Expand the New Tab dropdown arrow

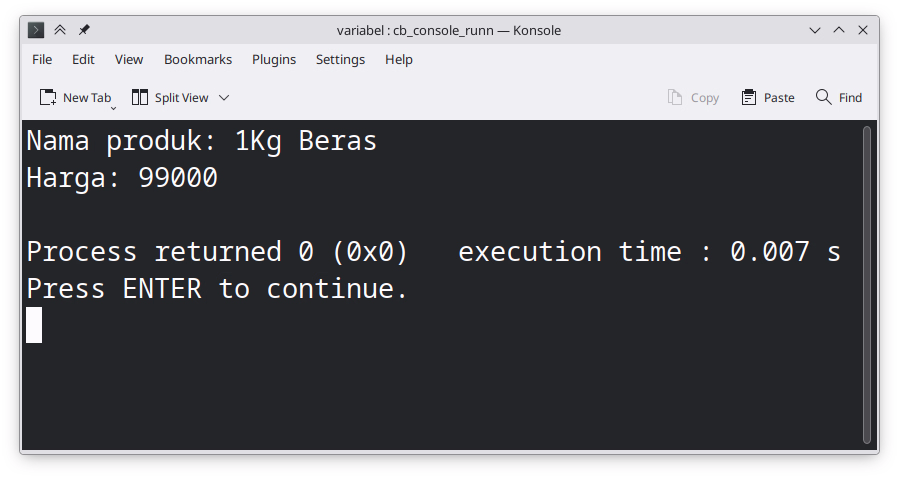(113, 106)
